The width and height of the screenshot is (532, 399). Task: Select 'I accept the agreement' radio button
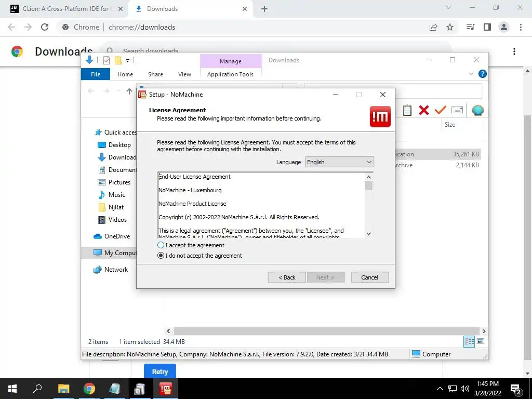pyautogui.click(x=161, y=245)
